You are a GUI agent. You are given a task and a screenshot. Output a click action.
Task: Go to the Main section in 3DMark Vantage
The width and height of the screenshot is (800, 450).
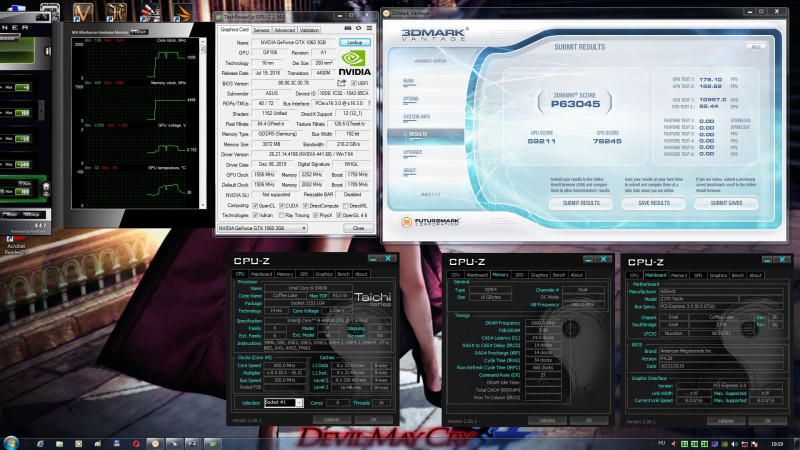[409, 81]
